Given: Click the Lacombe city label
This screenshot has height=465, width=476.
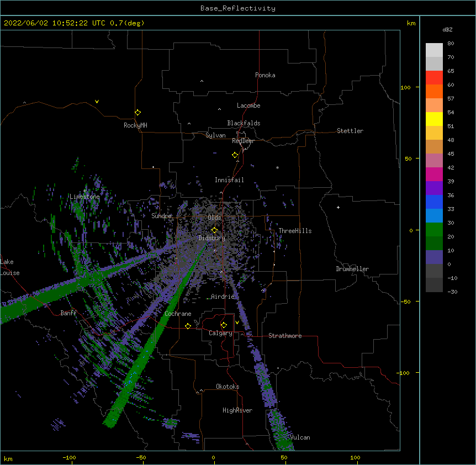Looking at the screenshot, I should pyautogui.click(x=248, y=105).
